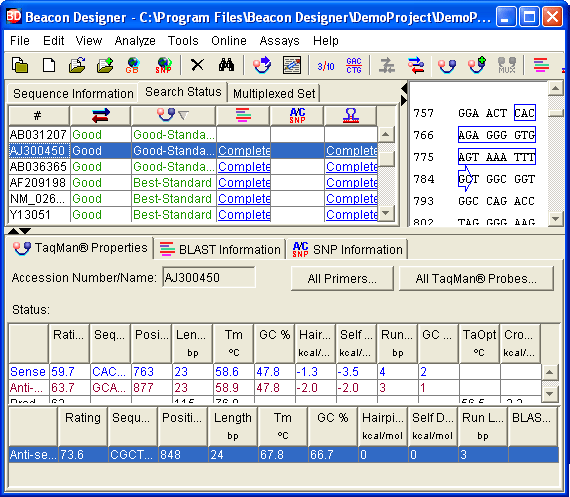Image resolution: width=570 pixels, height=497 pixels.
Task: Click the open project folders toolbar icon
Action: [20, 65]
